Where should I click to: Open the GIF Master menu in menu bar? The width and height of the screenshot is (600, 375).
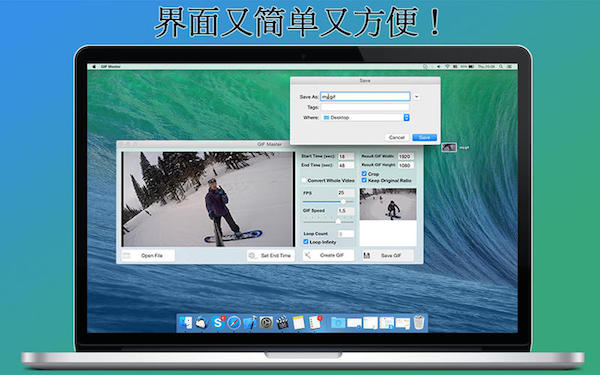111,67
